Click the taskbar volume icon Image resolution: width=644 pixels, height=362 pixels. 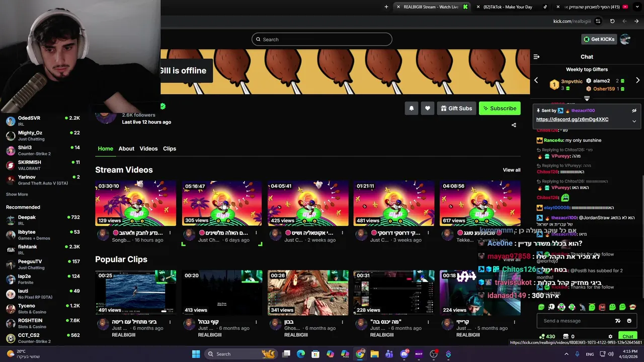[x=612, y=354]
